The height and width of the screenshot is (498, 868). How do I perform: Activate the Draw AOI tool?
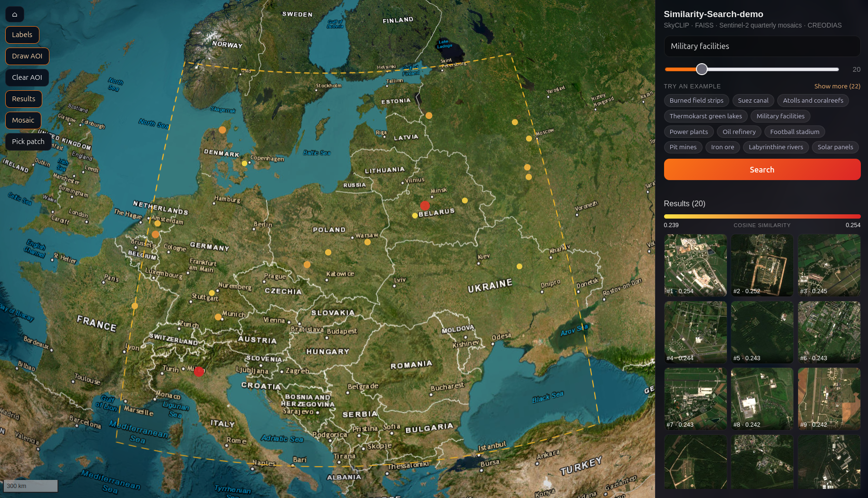27,56
